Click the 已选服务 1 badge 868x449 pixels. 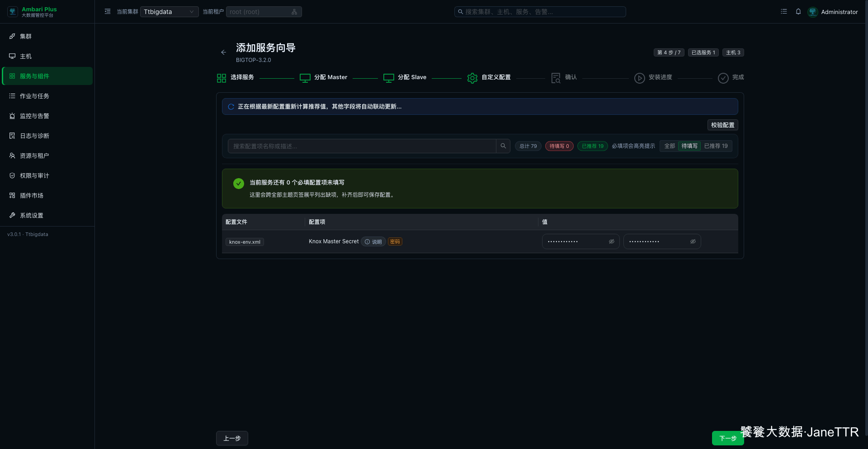point(703,52)
